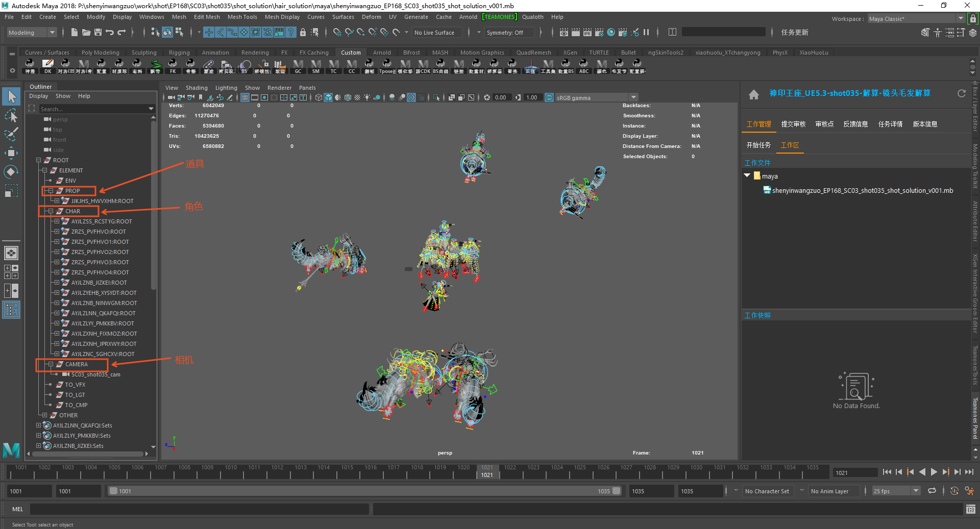Image resolution: width=980 pixels, height=529 pixels.
Task: Open the Modeling menu set dropdown
Action: click(x=32, y=33)
